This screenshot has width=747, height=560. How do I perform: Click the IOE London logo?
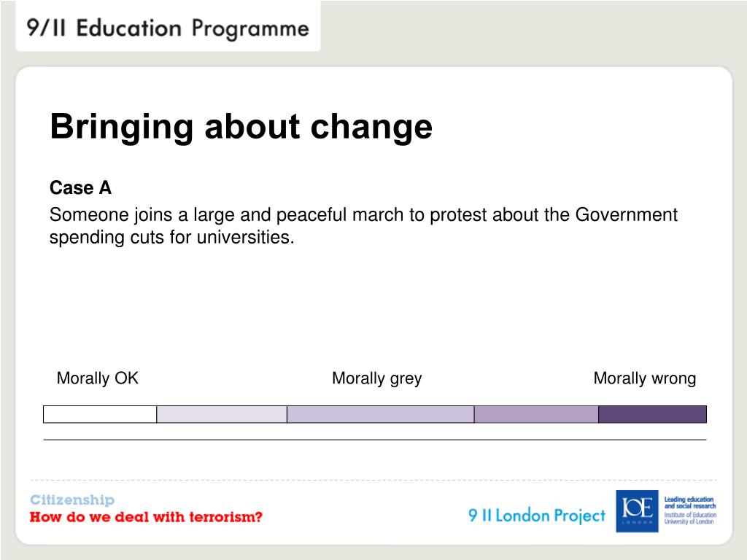tap(637, 511)
